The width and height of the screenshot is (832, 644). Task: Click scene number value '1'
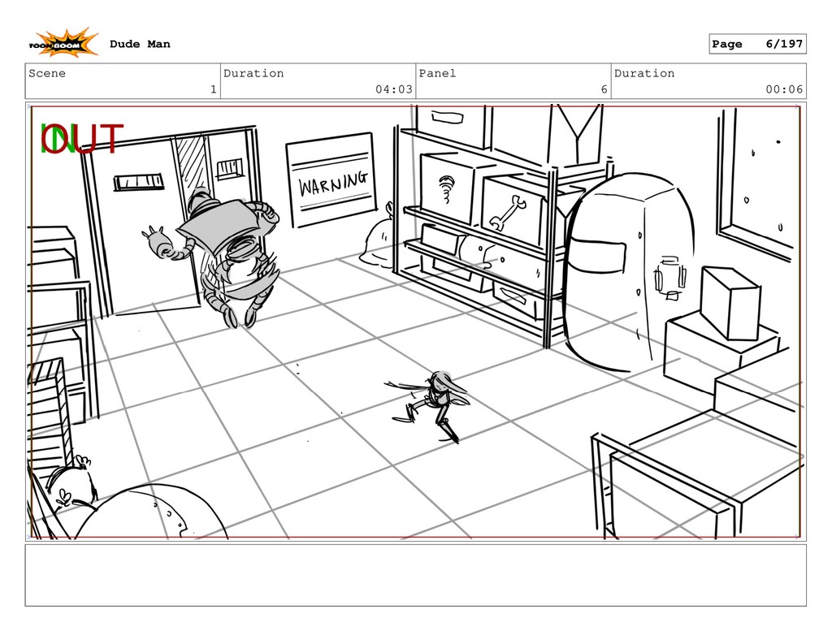coord(214,89)
